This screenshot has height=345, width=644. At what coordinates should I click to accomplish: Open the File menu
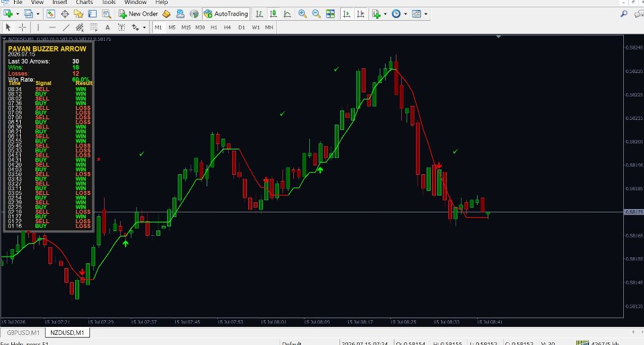tap(17, 2)
